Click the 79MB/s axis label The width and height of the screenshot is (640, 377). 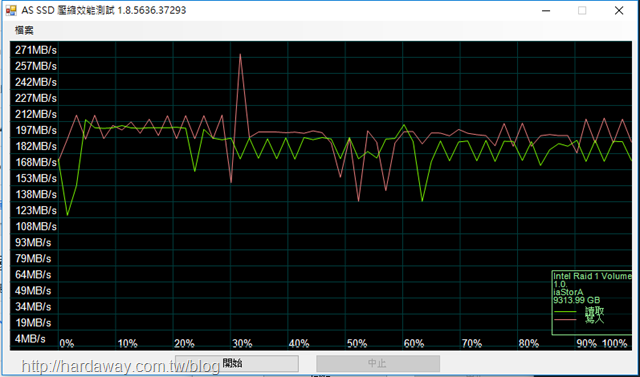(33, 259)
